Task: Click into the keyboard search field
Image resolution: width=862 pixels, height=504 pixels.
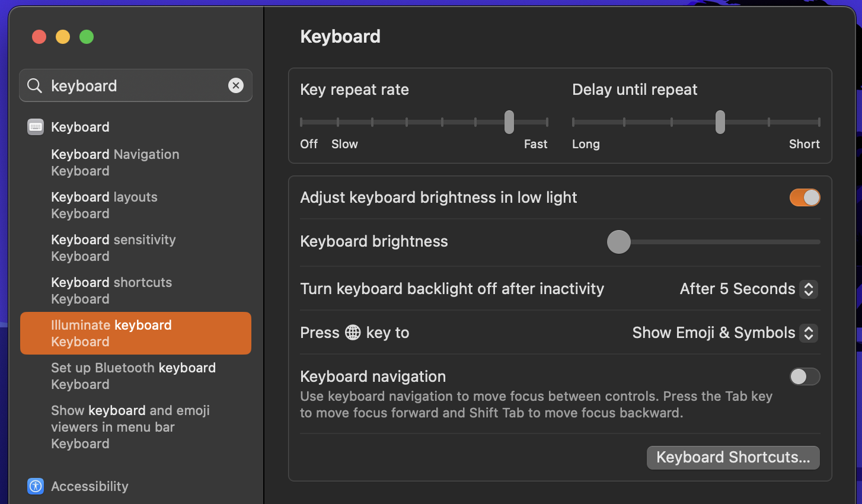Action: (136, 86)
